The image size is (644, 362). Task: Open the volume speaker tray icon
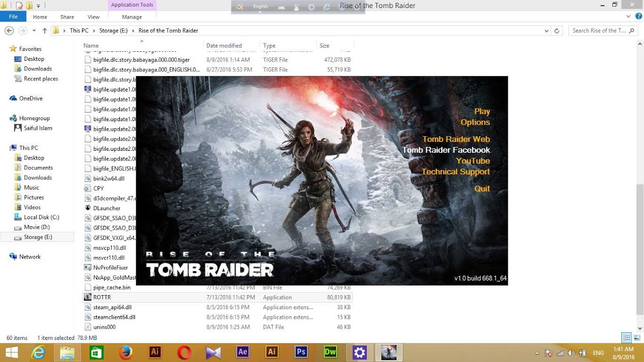pos(572,353)
